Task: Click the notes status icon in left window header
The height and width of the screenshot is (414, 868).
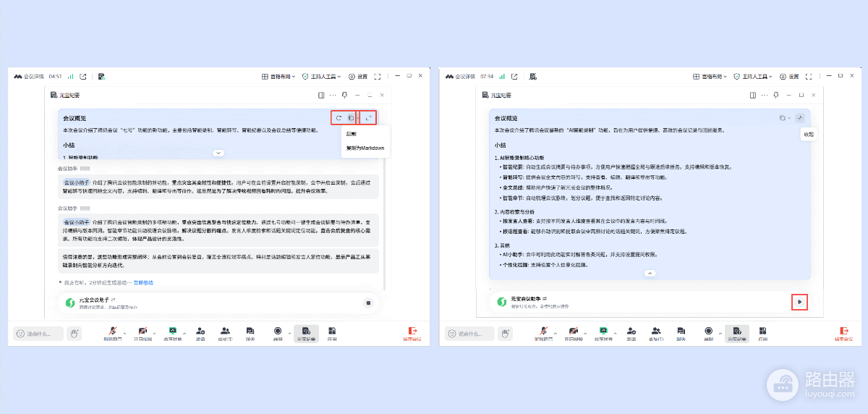Action: click(102, 76)
